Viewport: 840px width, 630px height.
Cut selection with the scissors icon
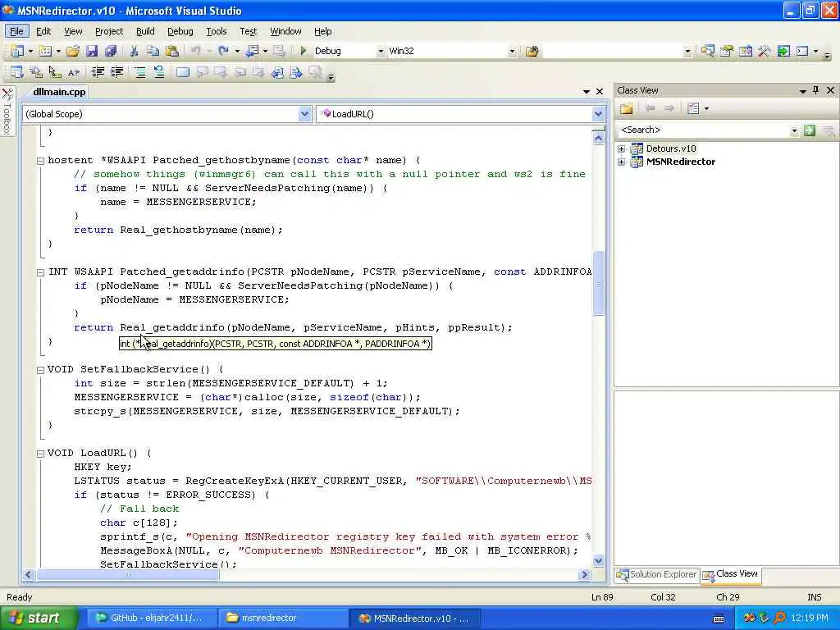(134, 52)
